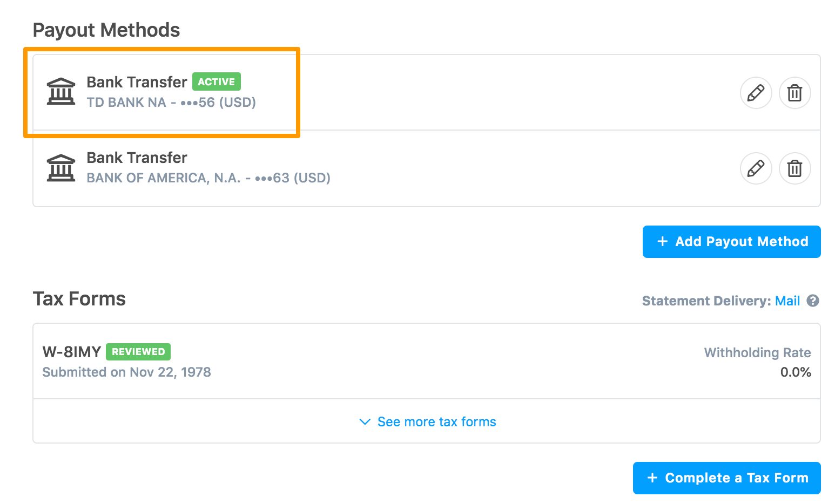The image size is (835, 504).
Task: Click the REVIEWED badge on W-8IMY
Action: (138, 352)
